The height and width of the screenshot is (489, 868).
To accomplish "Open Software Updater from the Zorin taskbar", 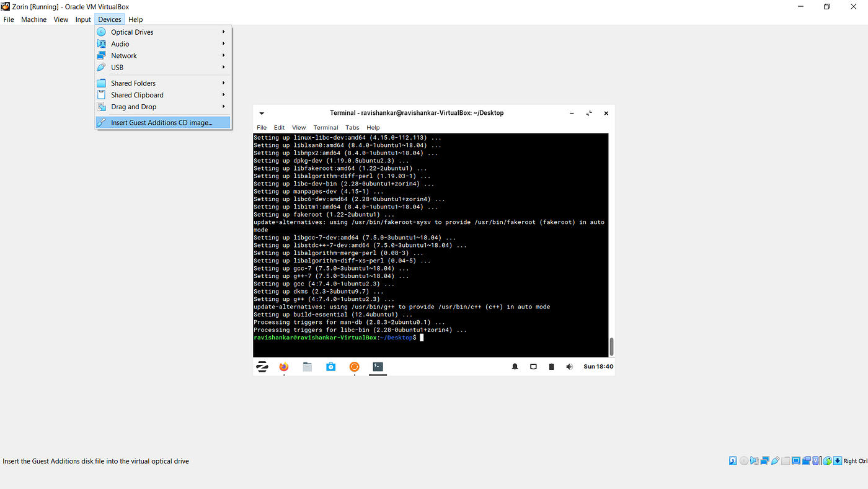I will [354, 367].
